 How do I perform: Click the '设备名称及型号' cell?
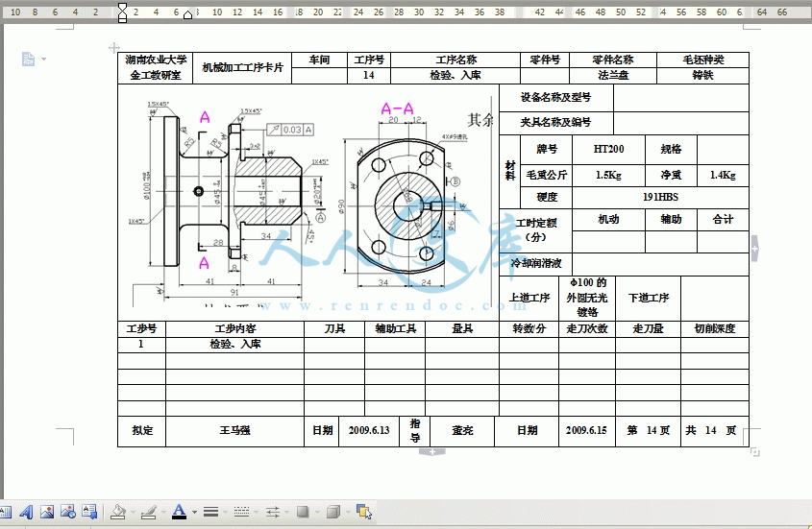(555, 97)
